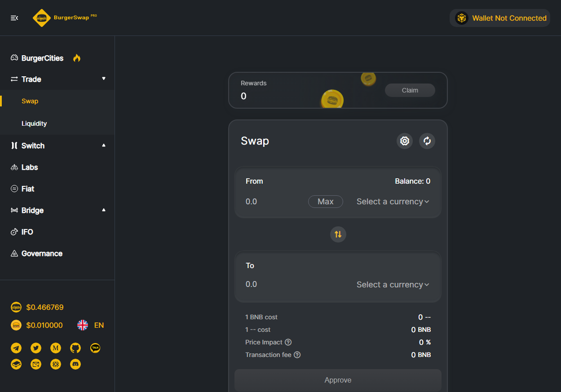The image size is (561, 392).
Task: Open swap settings gear icon
Action: click(x=404, y=141)
